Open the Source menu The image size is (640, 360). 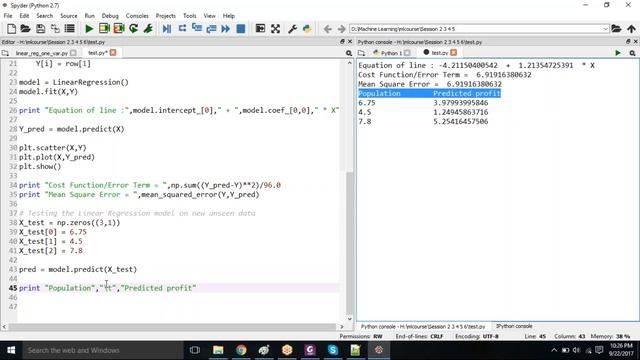coord(69,16)
